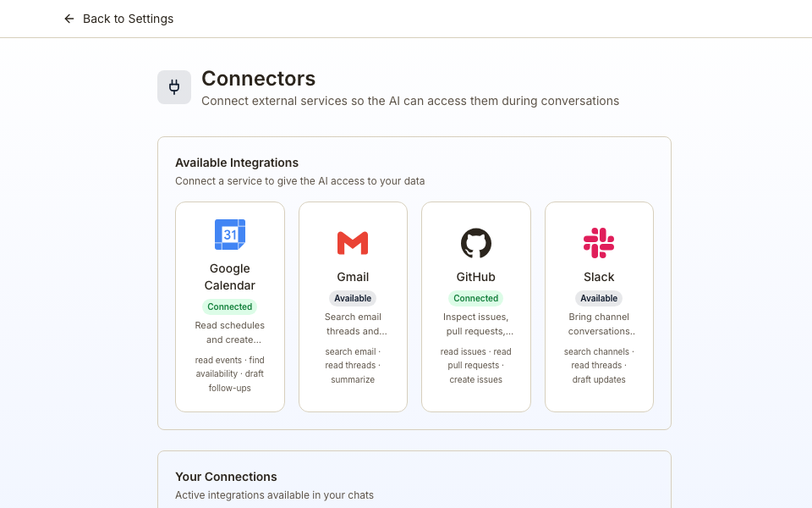Click 'Active integrations available in your chats' text
This screenshot has height=508, width=812.
[274, 495]
